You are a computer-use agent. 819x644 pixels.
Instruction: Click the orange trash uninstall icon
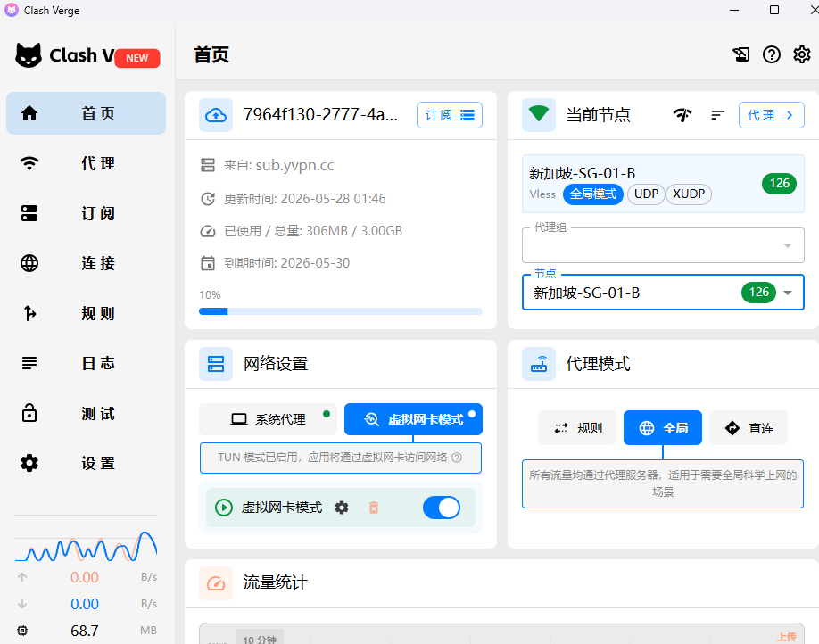click(x=374, y=508)
